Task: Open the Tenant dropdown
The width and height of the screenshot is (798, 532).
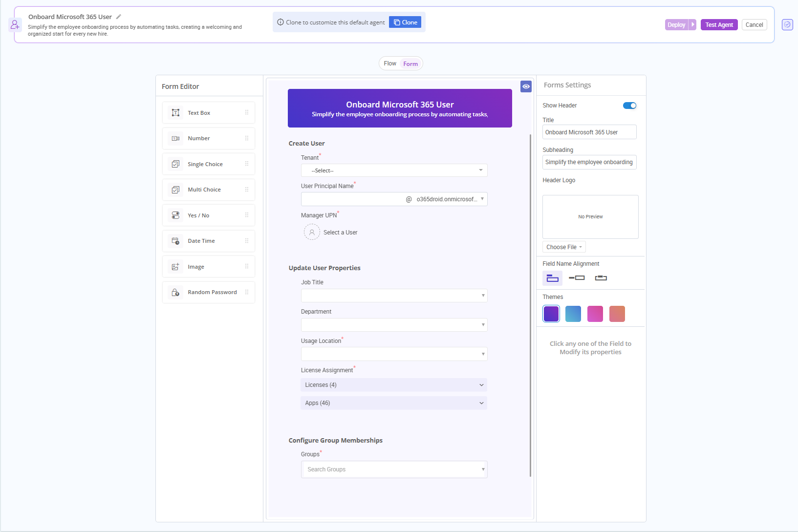Action: [x=394, y=170]
